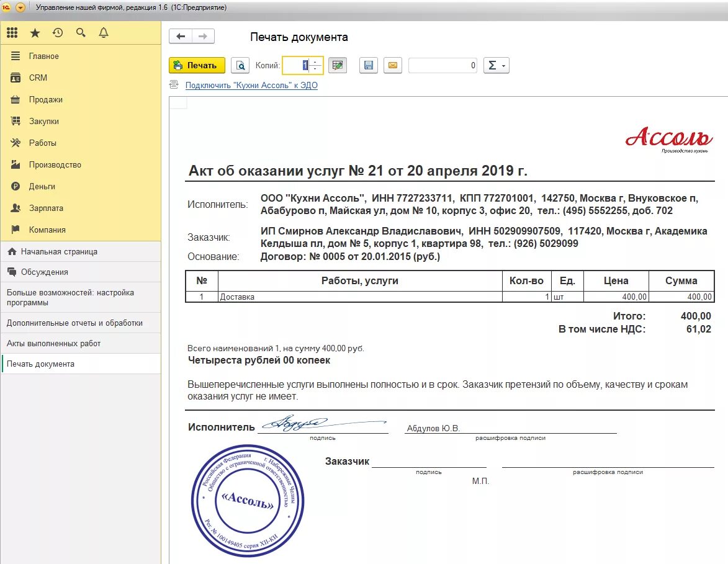Open the search magnifier icon
The image size is (728, 564).
pyautogui.click(x=81, y=32)
